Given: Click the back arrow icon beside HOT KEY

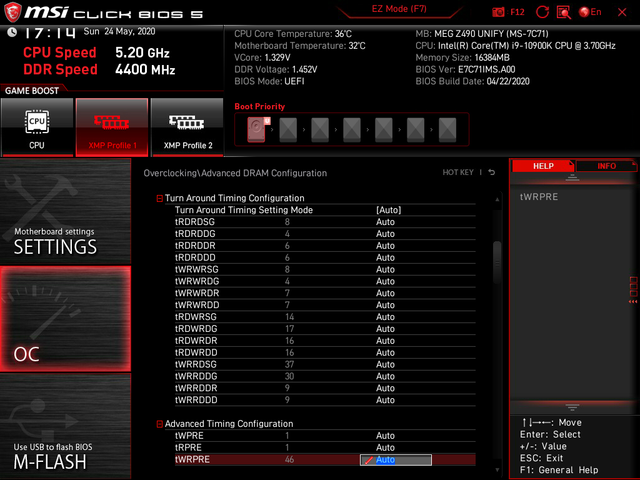Looking at the screenshot, I should [x=492, y=173].
